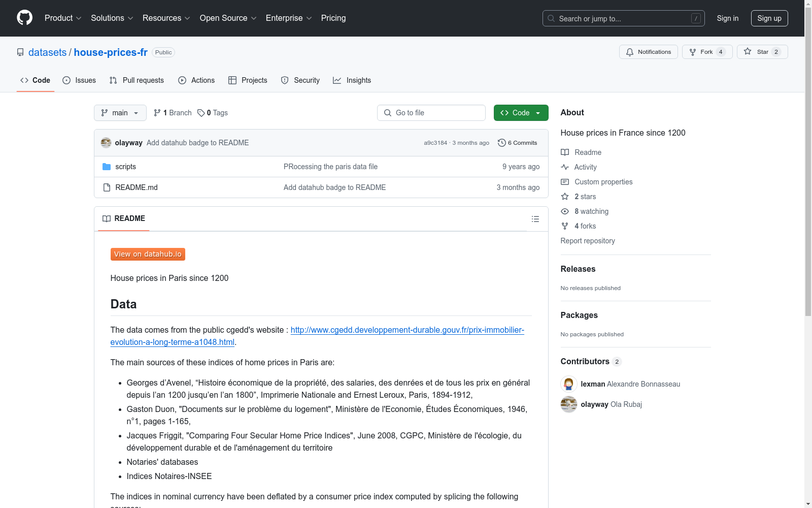The width and height of the screenshot is (812, 508).
Task: View the 2 stars link
Action: coord(579,197)
